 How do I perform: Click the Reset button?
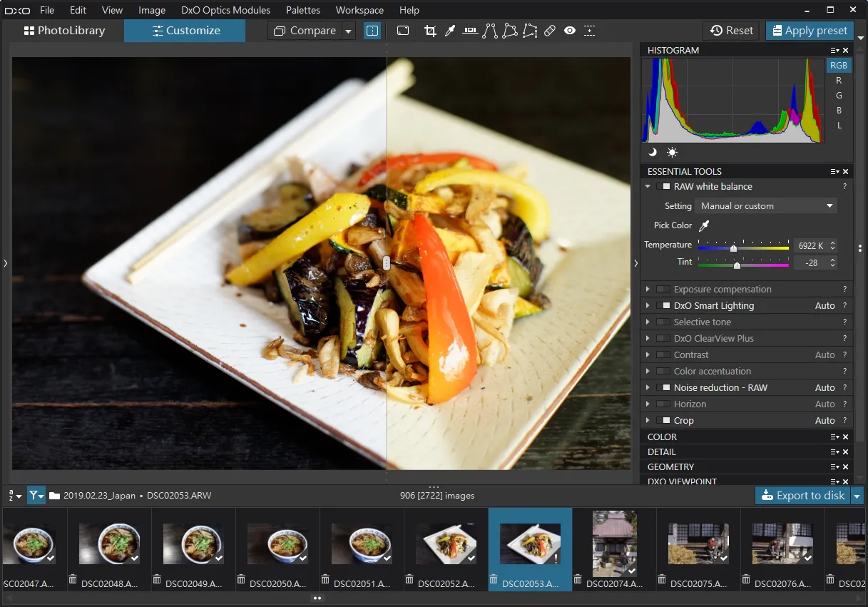[x=732, y=31]
